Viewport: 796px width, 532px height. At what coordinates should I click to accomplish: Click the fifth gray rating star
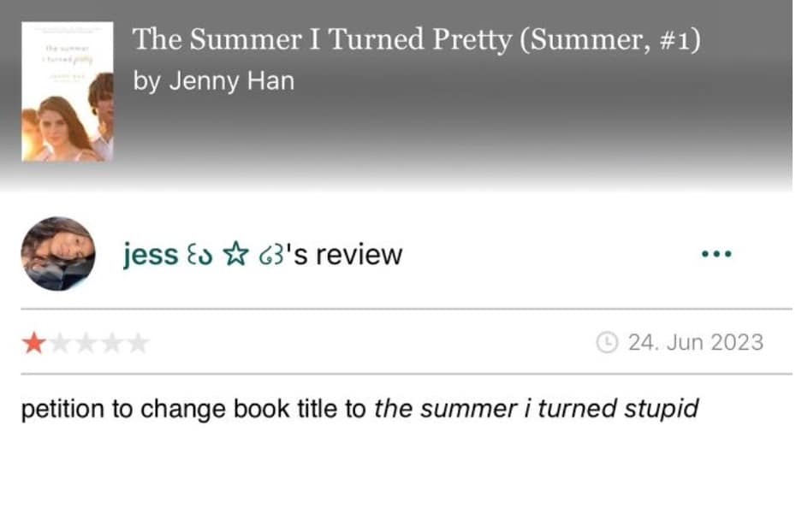tap(138, 344)
